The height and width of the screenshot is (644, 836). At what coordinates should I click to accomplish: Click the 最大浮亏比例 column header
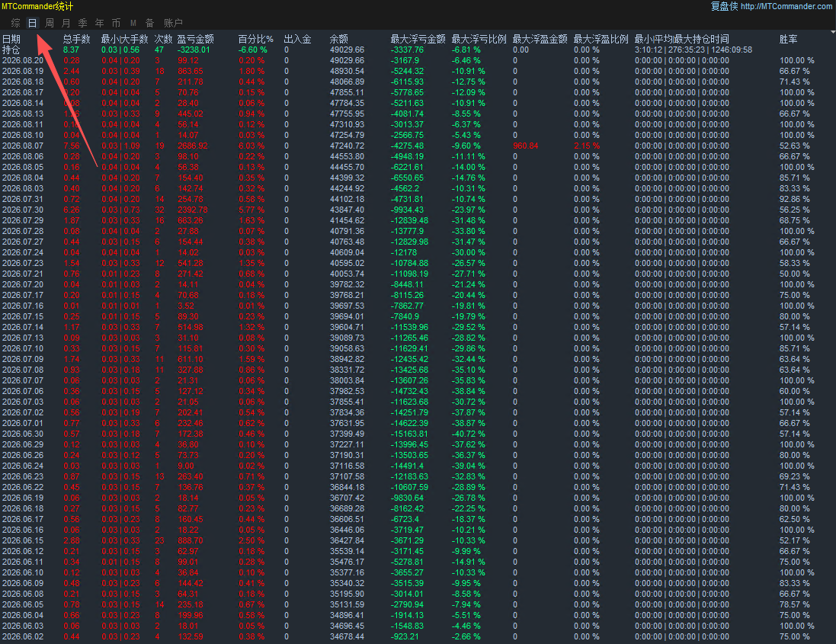click(479, 39)
